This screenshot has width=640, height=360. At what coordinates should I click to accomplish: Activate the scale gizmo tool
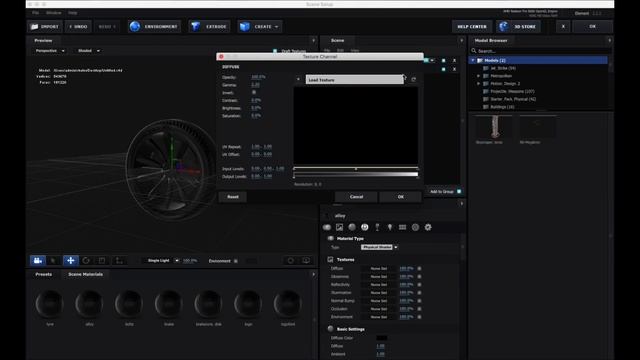coord(102,260)
